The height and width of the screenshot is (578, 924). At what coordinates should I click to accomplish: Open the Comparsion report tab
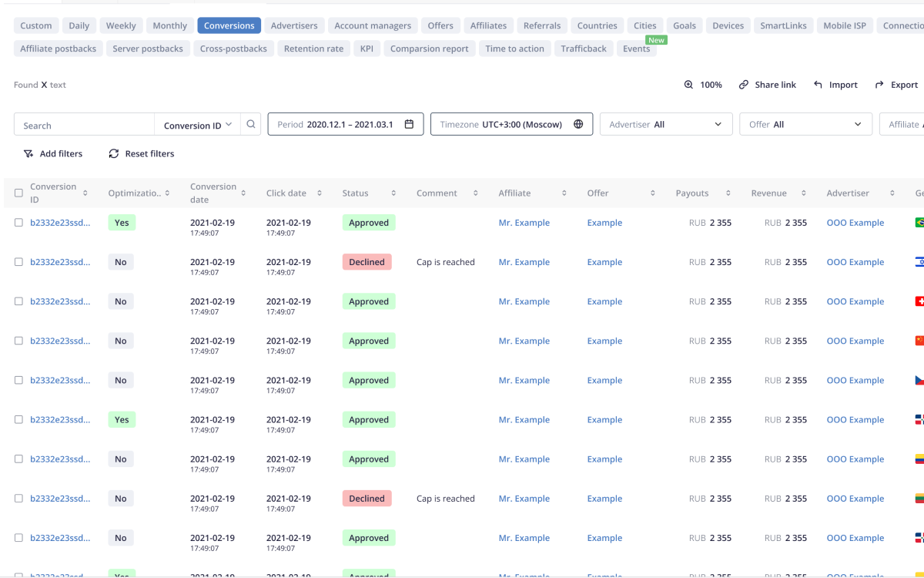pos(430,49)
